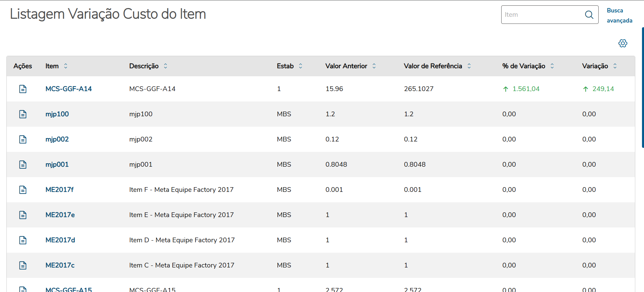The height and width of the screenshot is (292, 644).
Task: Open the ME2017e item link
Action: tap(60, 215)
